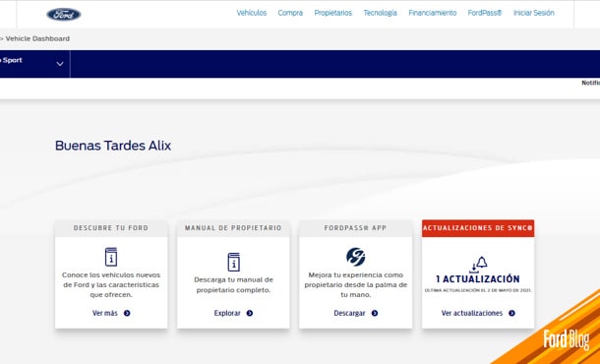
Task: Click the SYNC update bell download icon
Action: tap(478, 264)
